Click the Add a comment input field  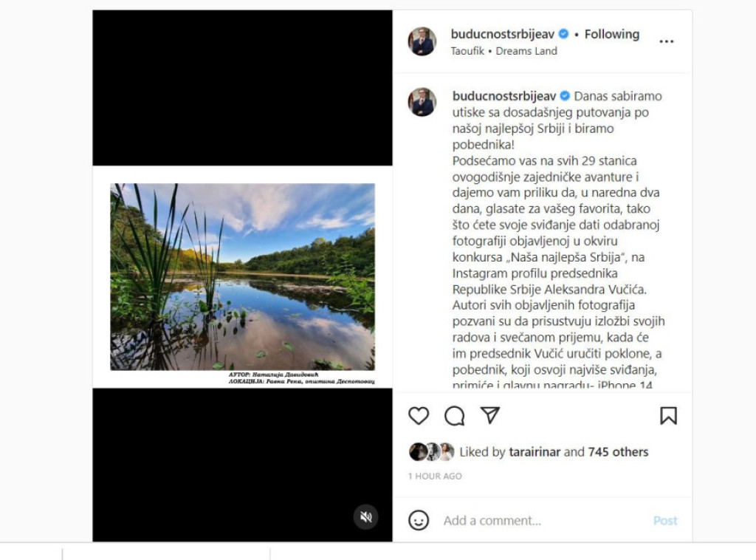tap(517, 520)
